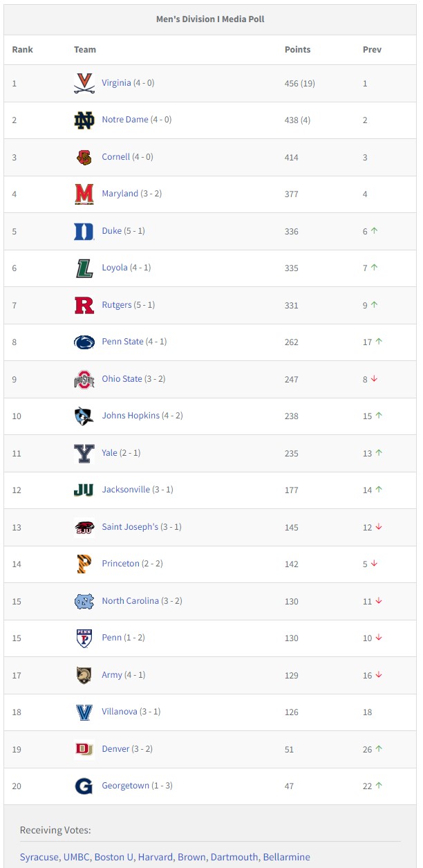
Task: Open Bellarmine in Receiving Votes list
Action: (286, 857)
